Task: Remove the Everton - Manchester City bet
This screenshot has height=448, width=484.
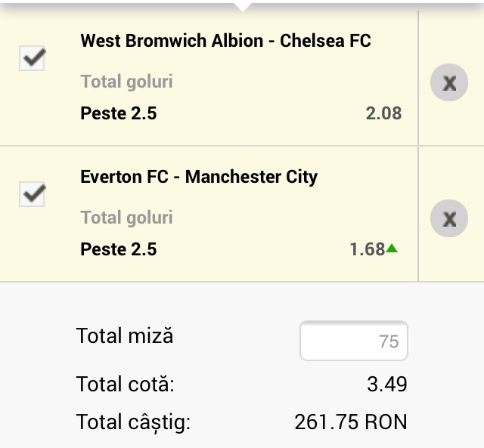Action: 449,219
